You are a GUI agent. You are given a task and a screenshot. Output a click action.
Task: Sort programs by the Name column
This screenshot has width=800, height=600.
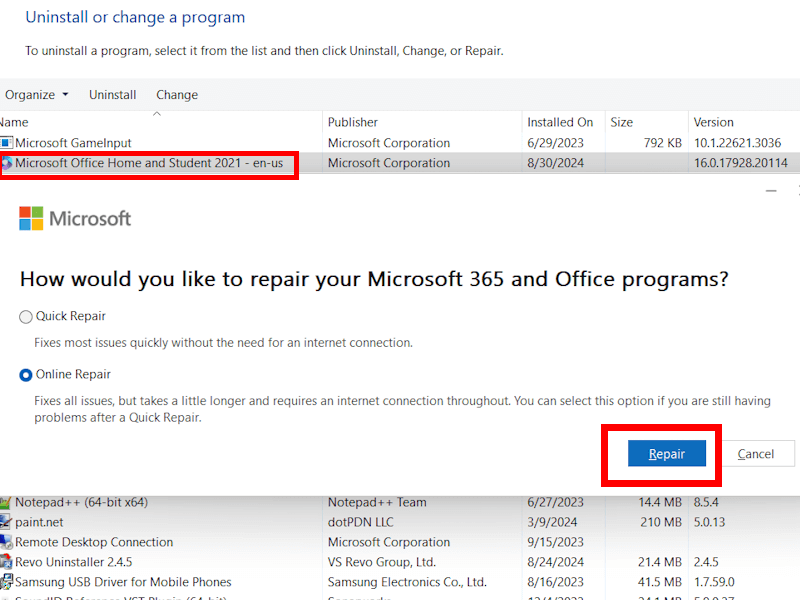pos(20,122)
